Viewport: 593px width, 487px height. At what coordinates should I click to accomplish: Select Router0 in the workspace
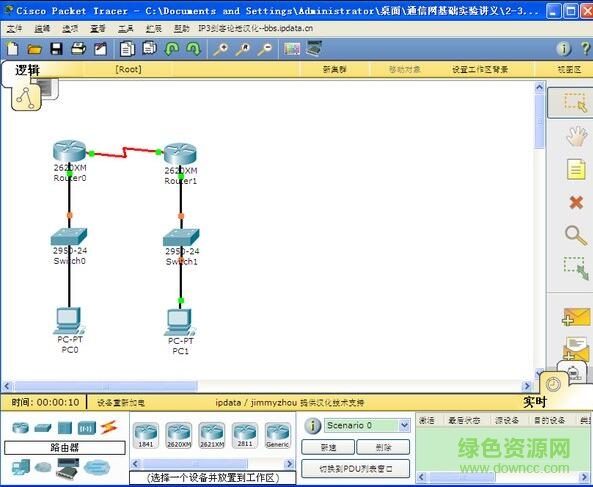(70, 151)
